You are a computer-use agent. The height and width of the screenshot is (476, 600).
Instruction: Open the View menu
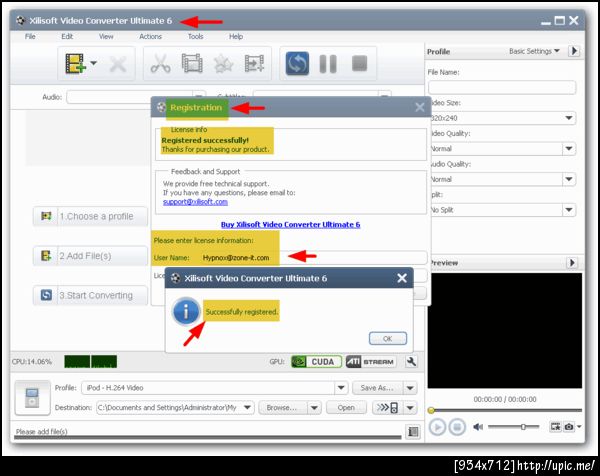(x=106, y=36)
